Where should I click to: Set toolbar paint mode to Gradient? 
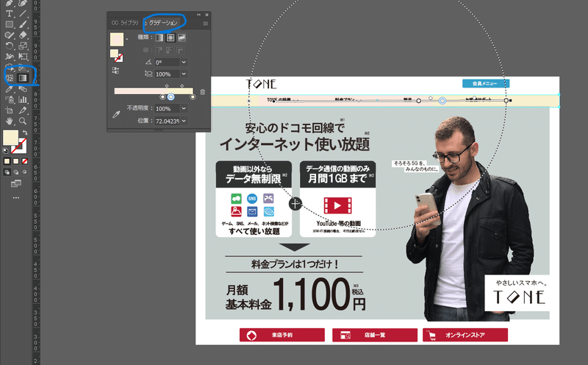(x=15, y=161)
